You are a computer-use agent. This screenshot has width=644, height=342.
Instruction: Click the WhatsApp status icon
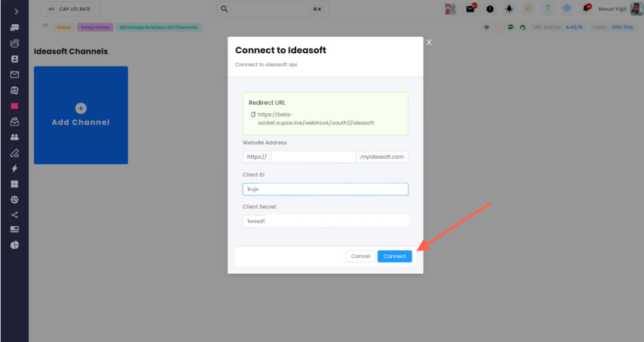click(498, 27)
